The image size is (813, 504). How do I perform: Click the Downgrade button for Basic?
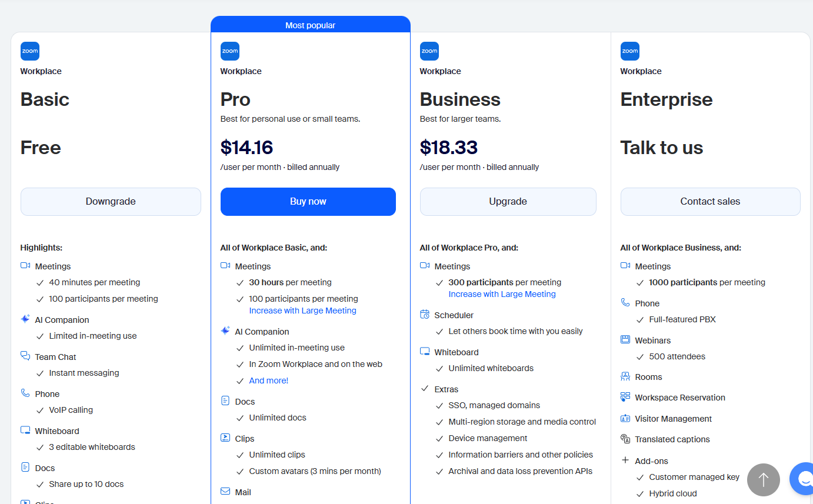(111, 202)
